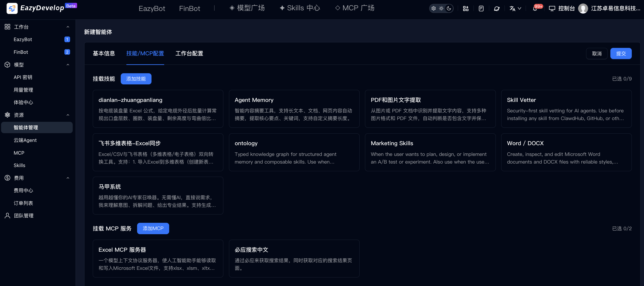Open 费用中心 in sidebar
644x286 pixels.
tap(23, 191)
